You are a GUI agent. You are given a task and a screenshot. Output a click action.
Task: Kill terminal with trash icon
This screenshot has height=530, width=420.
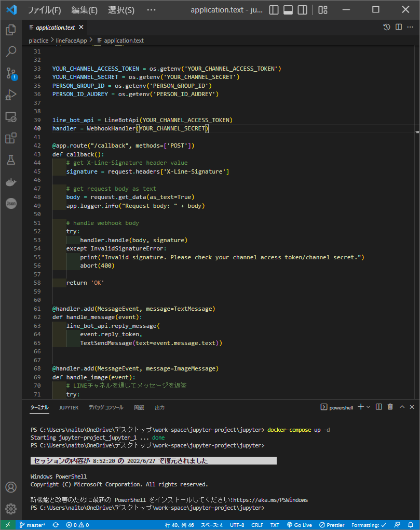pos(390,407)
